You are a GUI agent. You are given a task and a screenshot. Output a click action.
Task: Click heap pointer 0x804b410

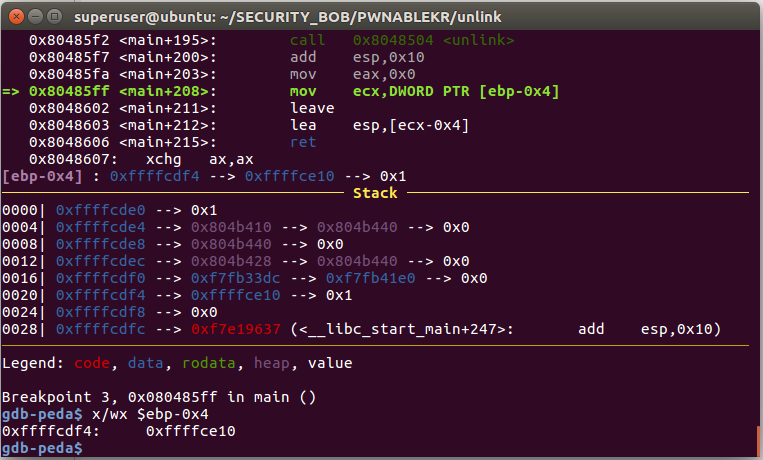tap(231, 227)
